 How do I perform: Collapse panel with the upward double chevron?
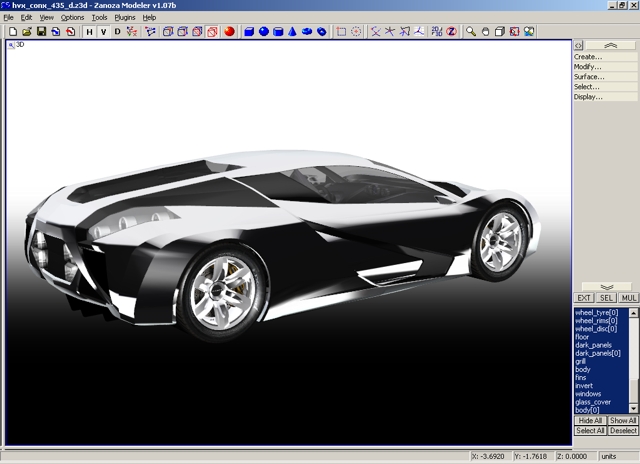pyautogui.click(x=611, y=45)
